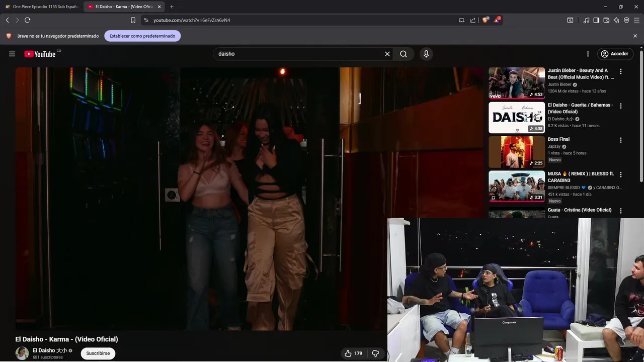Toggle the browser sidebar panel icon
This screenshot has height=362, width=644.
tap(596, 20)
